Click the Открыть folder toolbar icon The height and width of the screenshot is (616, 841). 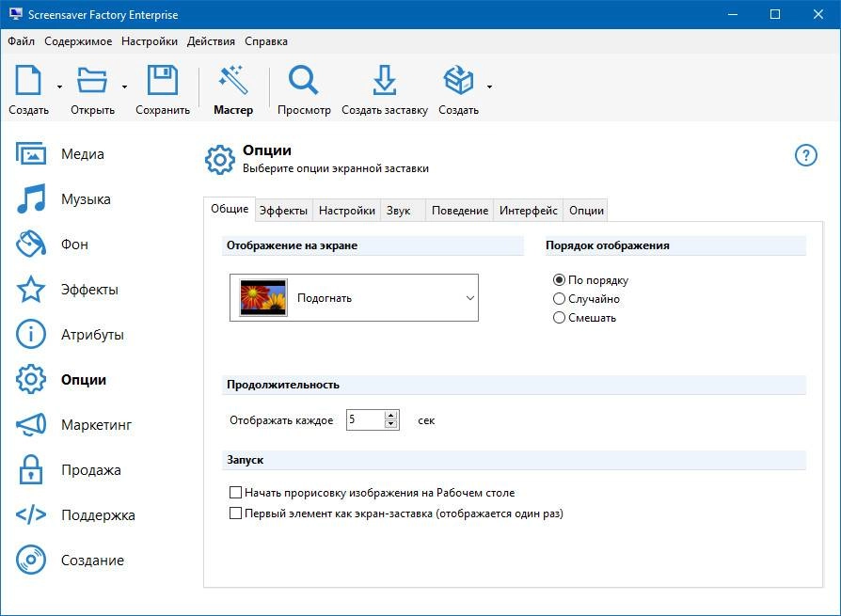pyautogui.click(x=91, y=80)
